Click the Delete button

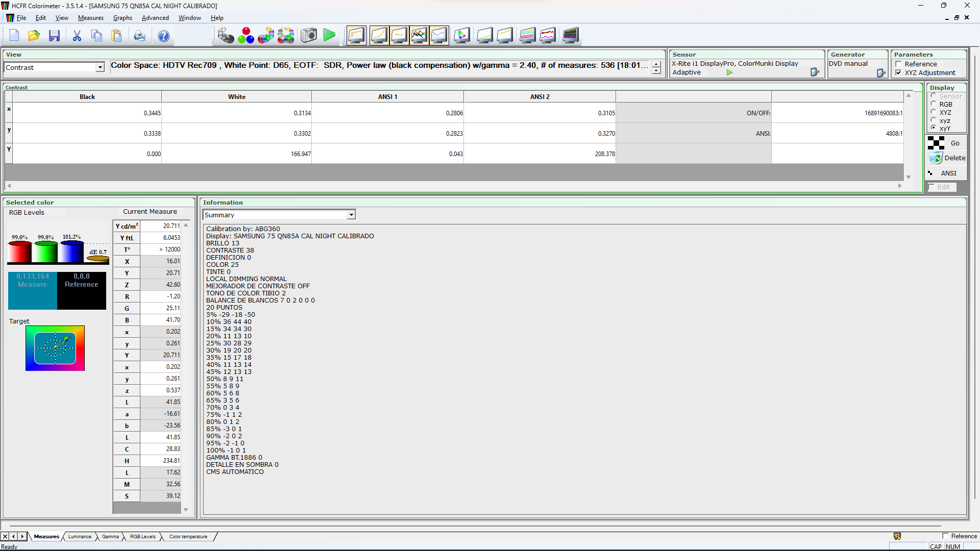pyautogui.click(x=948, y=158)
